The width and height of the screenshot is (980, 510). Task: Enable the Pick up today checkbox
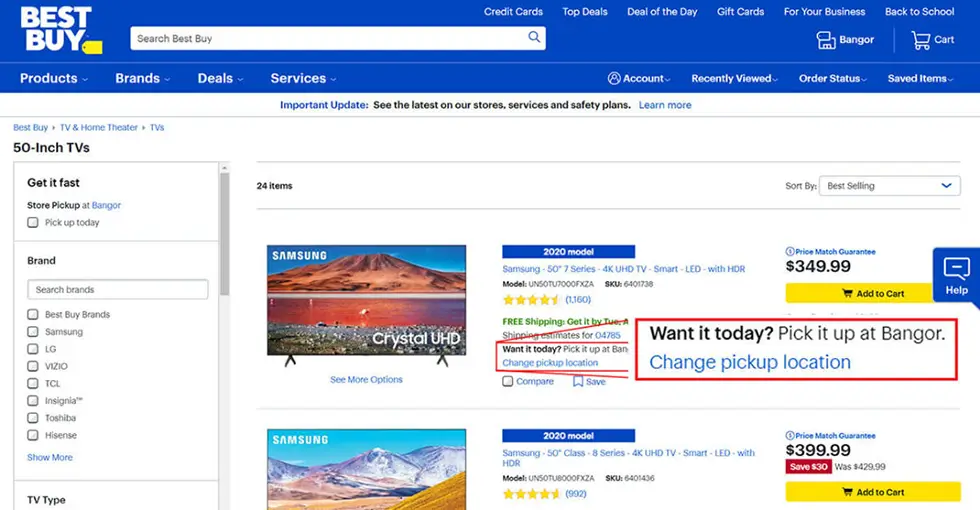(x=33, y=222)
